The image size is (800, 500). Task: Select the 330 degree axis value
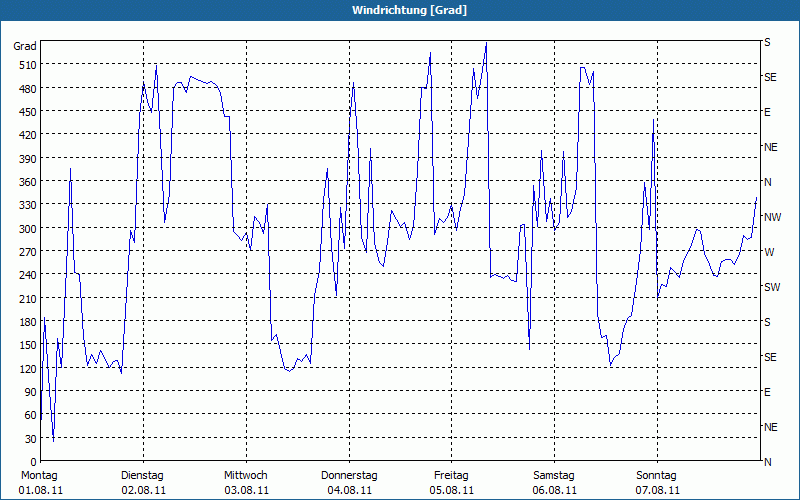(x=28, y=205)
